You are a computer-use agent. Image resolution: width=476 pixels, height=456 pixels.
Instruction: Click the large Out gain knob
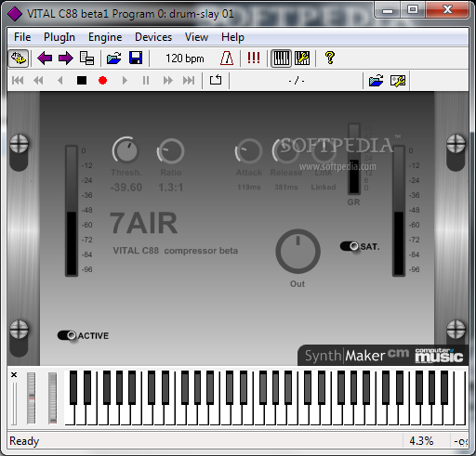click(x=297, y=251)
